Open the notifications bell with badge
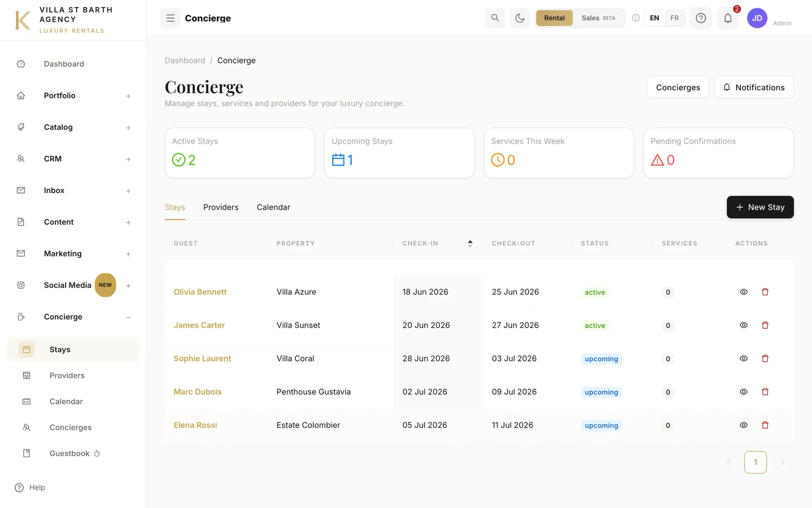812x508 pixels. coord(728,18)
